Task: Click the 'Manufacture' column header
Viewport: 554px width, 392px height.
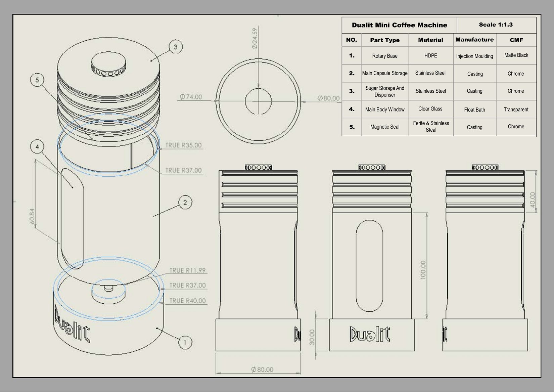Action: click(x=474, y=40)
